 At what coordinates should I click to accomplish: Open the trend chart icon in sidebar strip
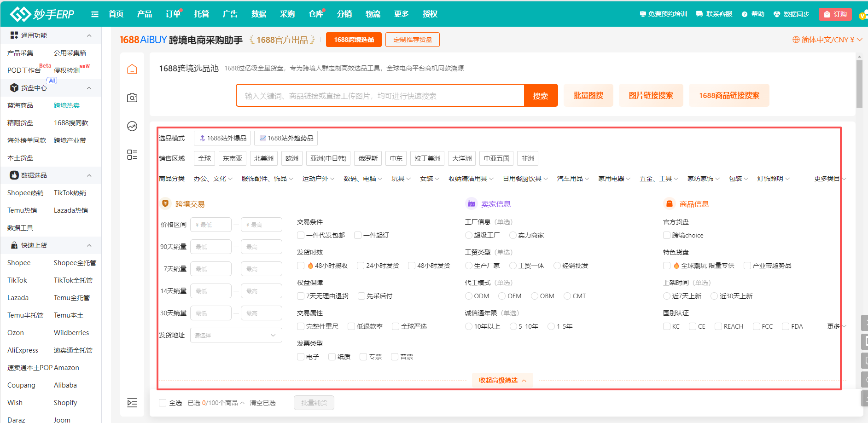click(132, 126)
